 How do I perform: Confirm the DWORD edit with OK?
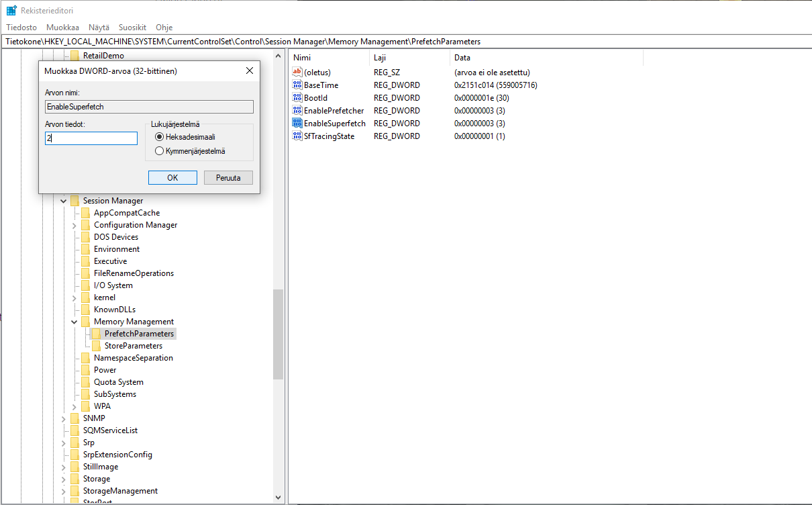click(x=172, y=178)
